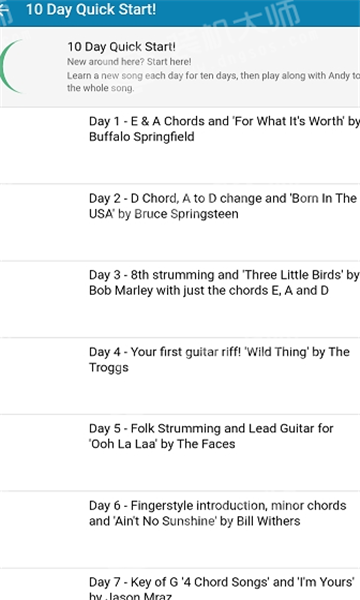Tap the 'Learn a new song each day' description

(213, 82)
